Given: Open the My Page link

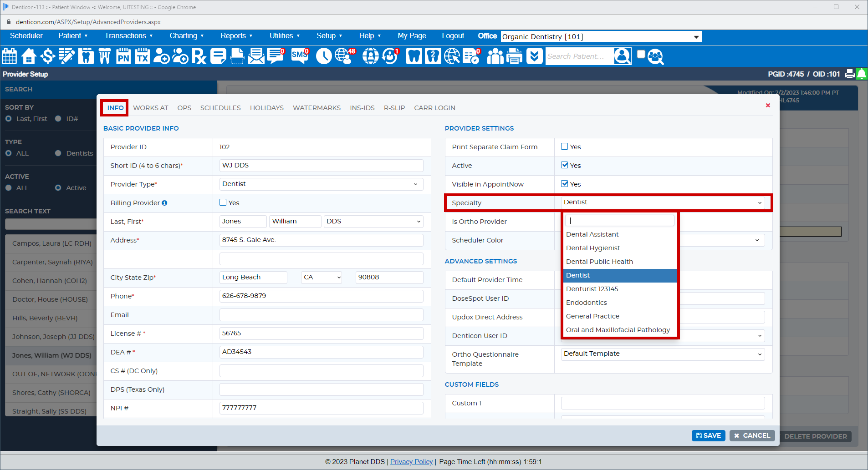Looking at the screenshot, I should coord(412,35).
